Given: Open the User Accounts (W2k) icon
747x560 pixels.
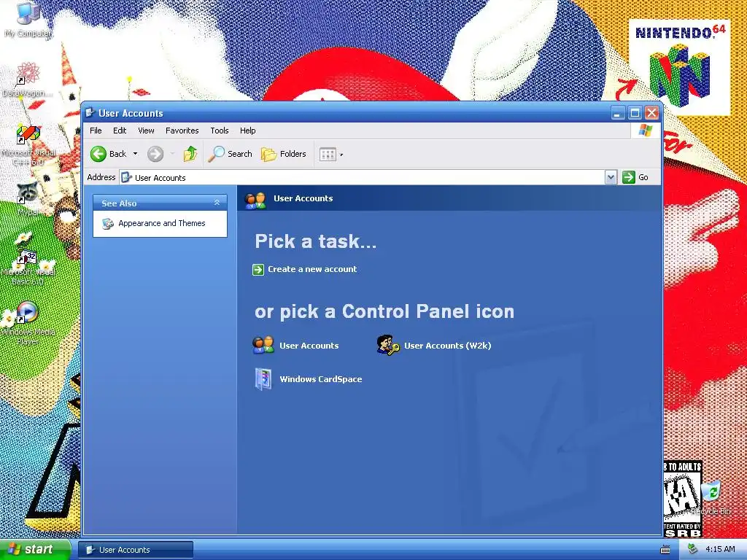Looking at the screenshot, I should click(x=388, y=345).
